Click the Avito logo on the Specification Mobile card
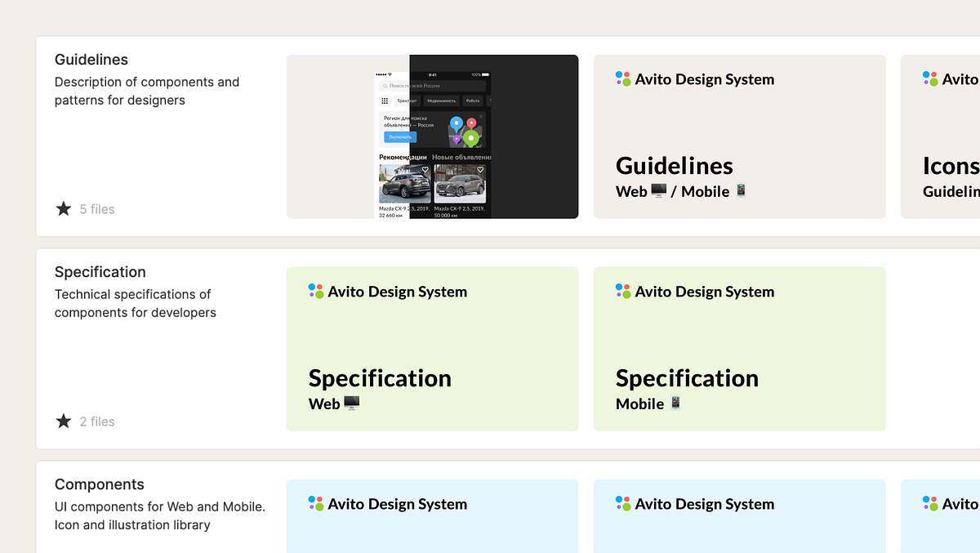The width and height of the screenshot is (980, 553). 622,291
